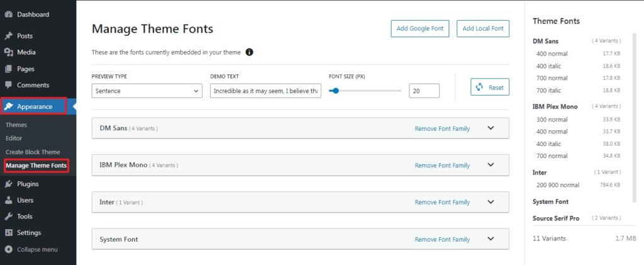Click Add Local Font button
Image resolution: width=644 pixels, height=265 pixels.
tap(483, 29)
